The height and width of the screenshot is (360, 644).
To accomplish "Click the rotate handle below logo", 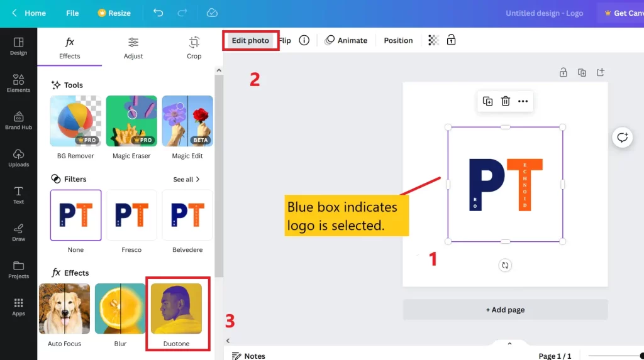I will coord(505,266).
